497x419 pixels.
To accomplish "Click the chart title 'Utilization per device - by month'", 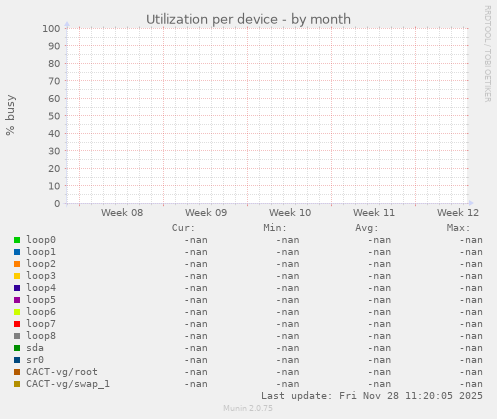I will tap(248, 19).
